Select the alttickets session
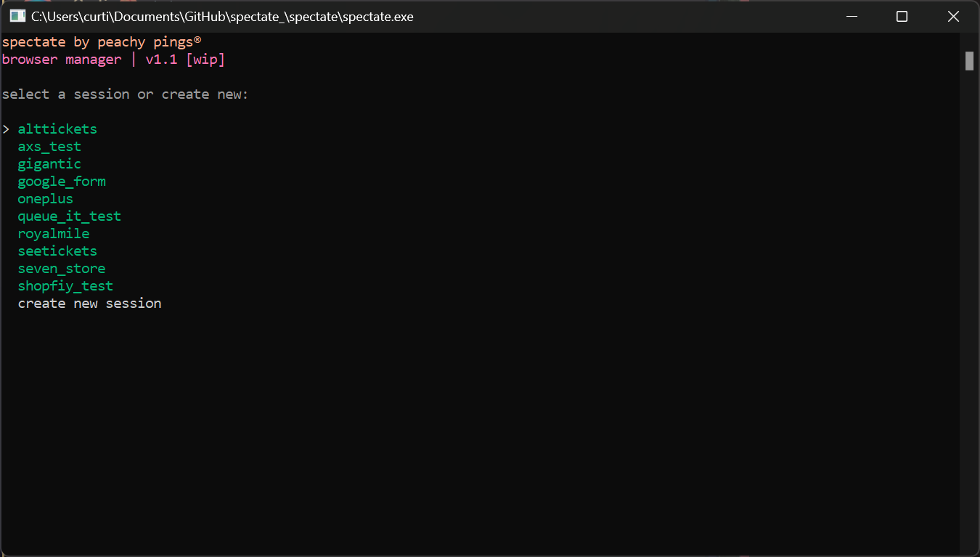 (57, 129)
